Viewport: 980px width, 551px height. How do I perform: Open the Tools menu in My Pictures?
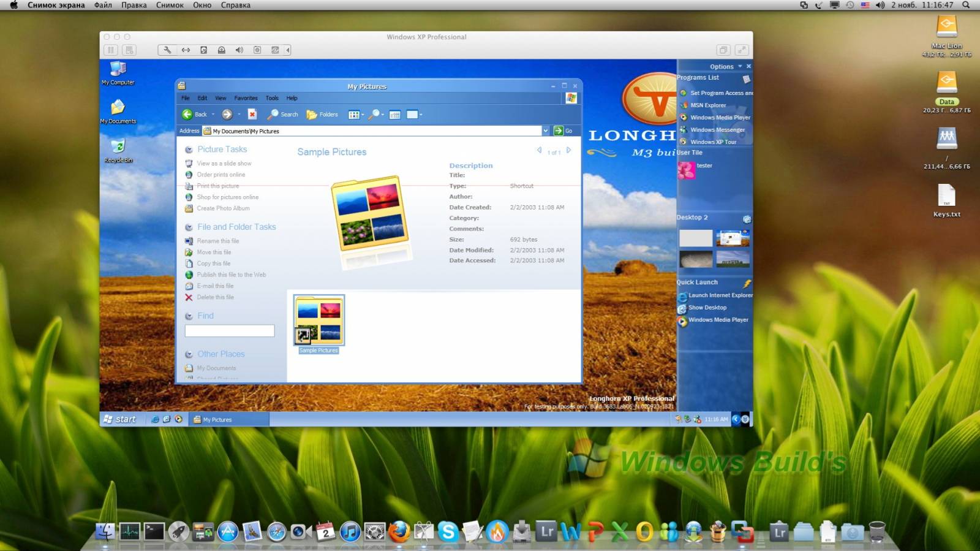(272, 98)
